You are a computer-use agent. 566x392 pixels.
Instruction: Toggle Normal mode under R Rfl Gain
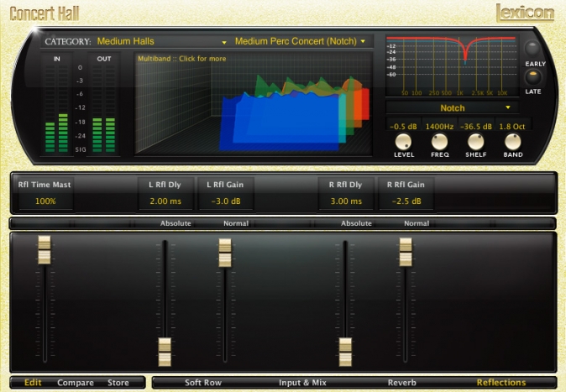pos(417,223)
